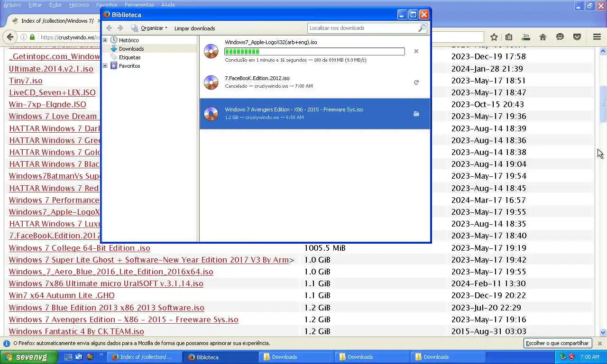Open the Organizar menu in Biblioteca
Image resolution: width=607 pixels, height=364 pixels.
point(149,28)
